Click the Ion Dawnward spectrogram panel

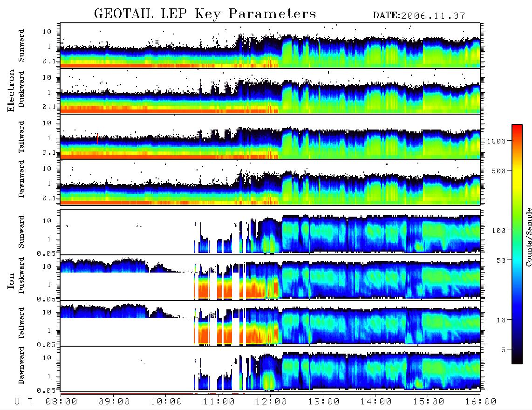(270, 369)
